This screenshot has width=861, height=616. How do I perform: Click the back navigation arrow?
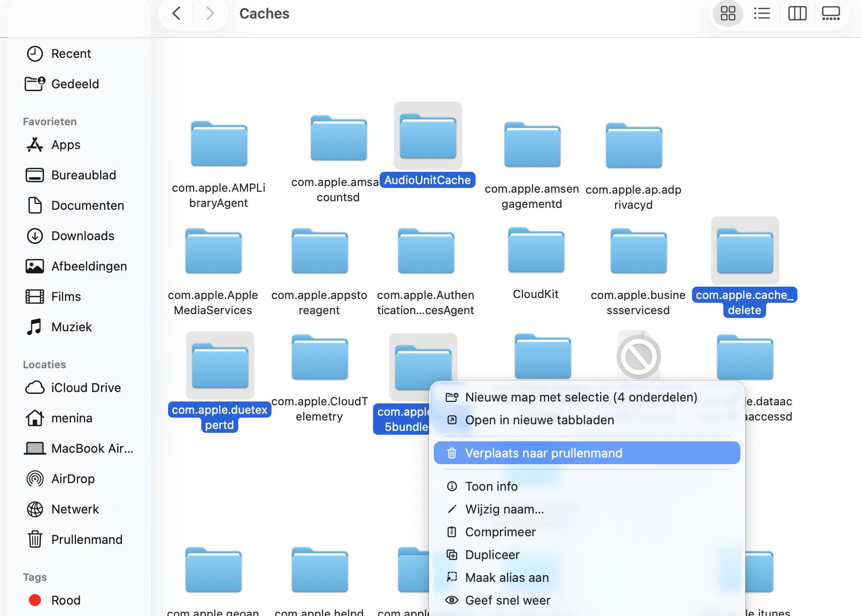tap(176, 13)
